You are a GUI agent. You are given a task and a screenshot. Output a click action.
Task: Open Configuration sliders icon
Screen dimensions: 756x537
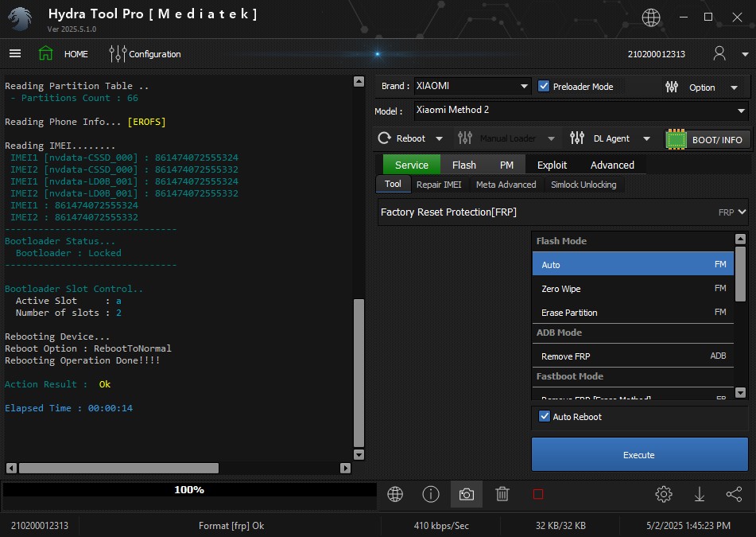117,53
